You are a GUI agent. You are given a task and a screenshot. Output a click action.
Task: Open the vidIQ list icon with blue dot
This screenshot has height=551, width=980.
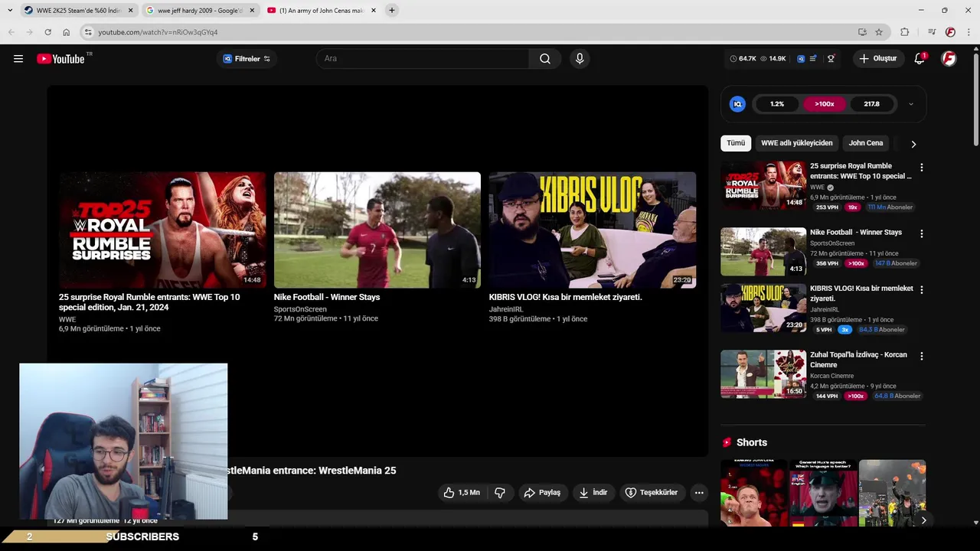point(813,59)
